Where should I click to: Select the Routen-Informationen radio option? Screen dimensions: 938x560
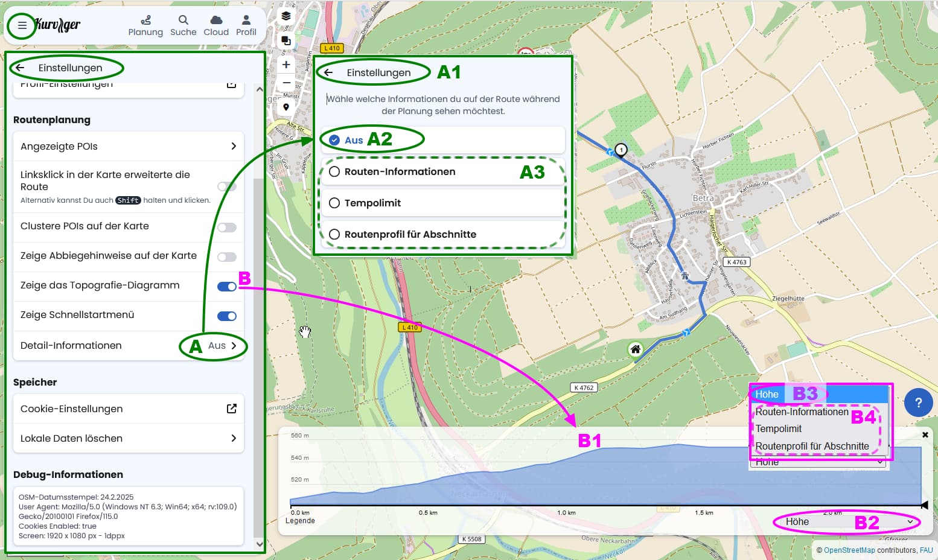[334, 172]
